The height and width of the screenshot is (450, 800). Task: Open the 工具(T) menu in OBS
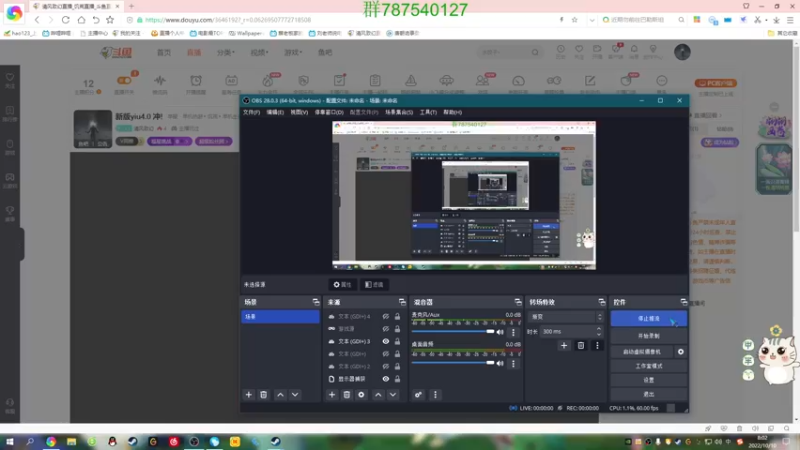pyautogui.click(x=428, y=112)
